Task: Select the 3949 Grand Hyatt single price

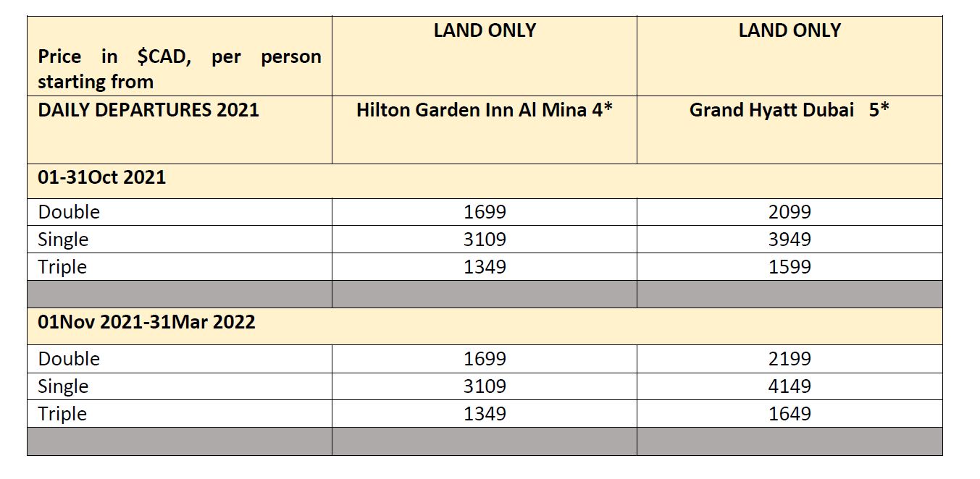Action: coord(790,239)
